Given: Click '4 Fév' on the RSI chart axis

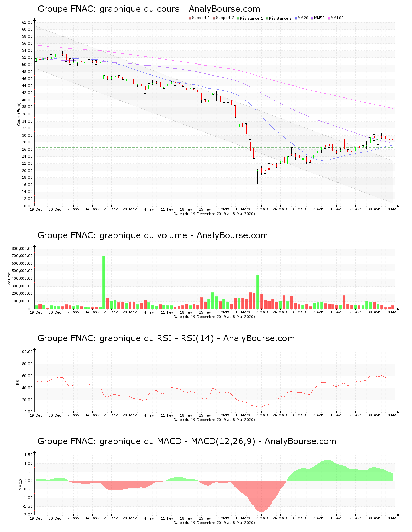Looking at the screenshot, I should (149, 415).
